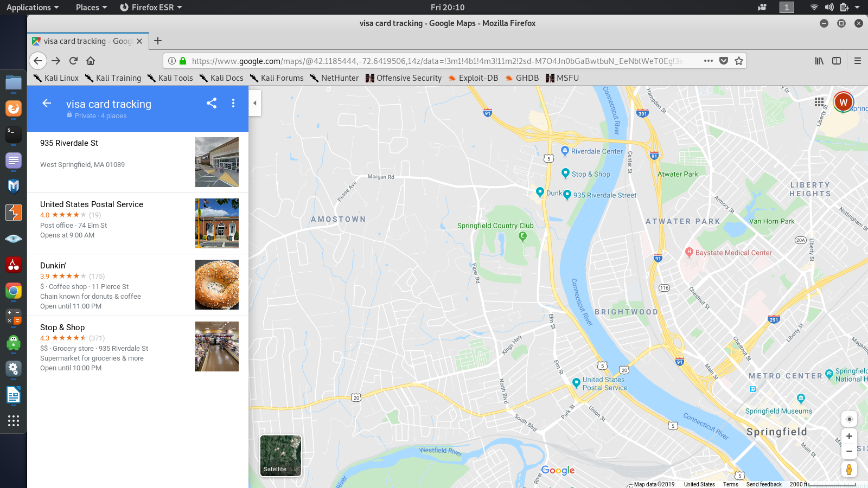Open the system status menu arrow
868x488 pixels.
857,7
